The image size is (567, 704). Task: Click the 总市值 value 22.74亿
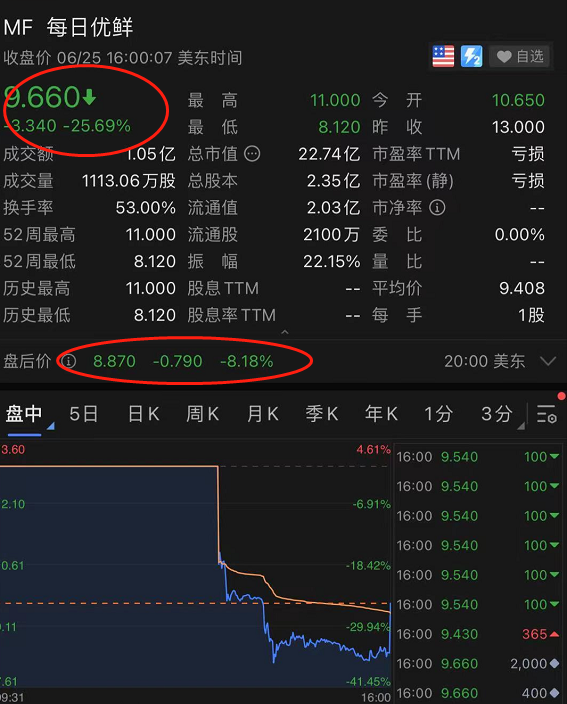330,154
